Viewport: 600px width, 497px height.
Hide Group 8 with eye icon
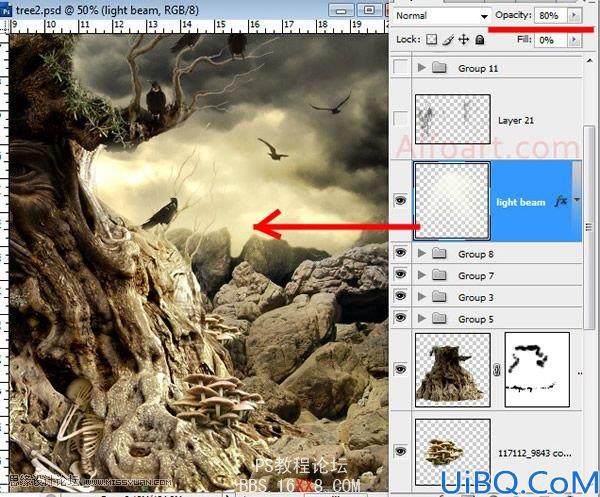400,253
